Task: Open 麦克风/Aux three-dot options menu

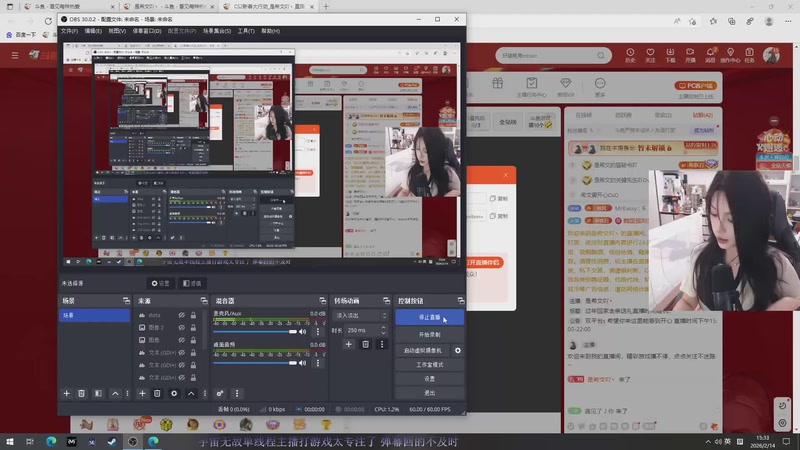Action: pyautogui.click(x=318, y=332)
